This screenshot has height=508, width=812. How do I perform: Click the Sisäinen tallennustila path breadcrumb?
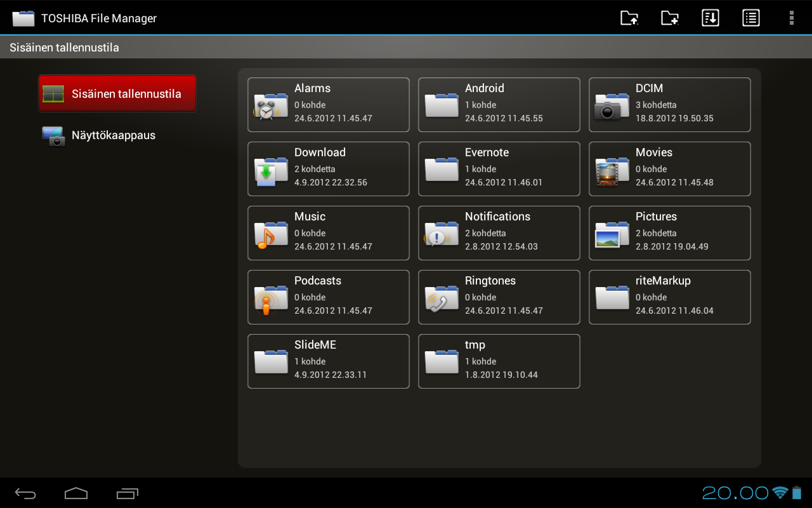click(64, 48)
